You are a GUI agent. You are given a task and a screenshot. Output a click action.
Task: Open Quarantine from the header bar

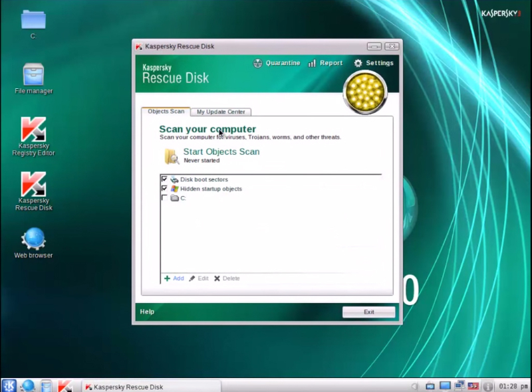(x=277, y=63)
